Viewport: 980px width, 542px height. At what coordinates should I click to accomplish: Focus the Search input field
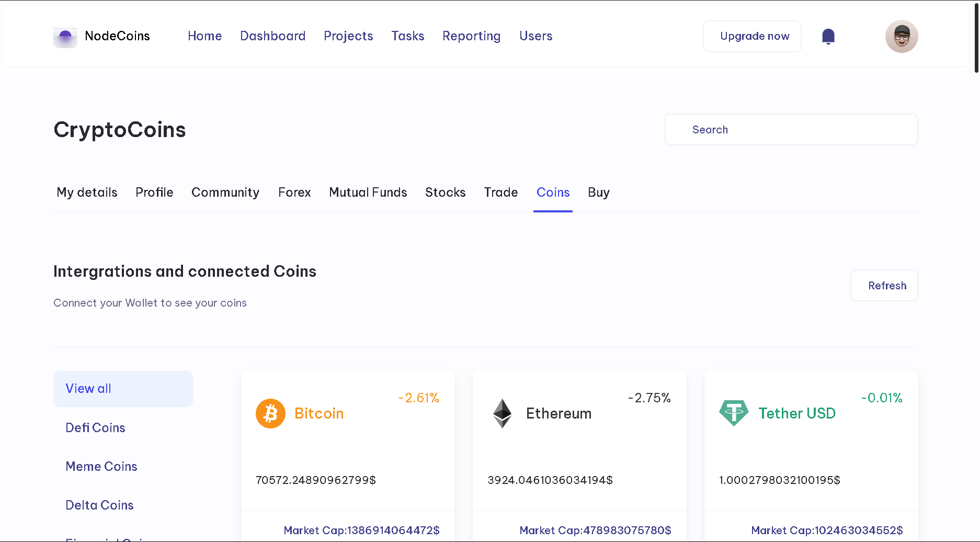(791, 130)
